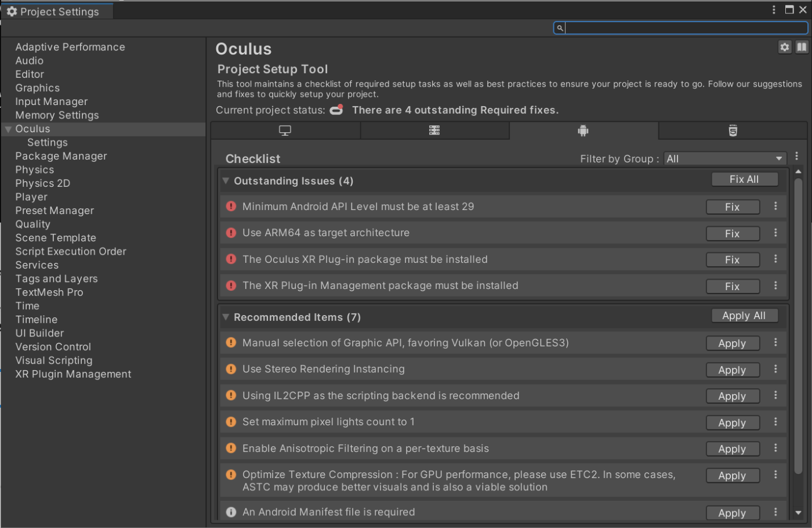Open Audio settings category
812x528 pixels.
pyautogui.click(x=30, y=60)
